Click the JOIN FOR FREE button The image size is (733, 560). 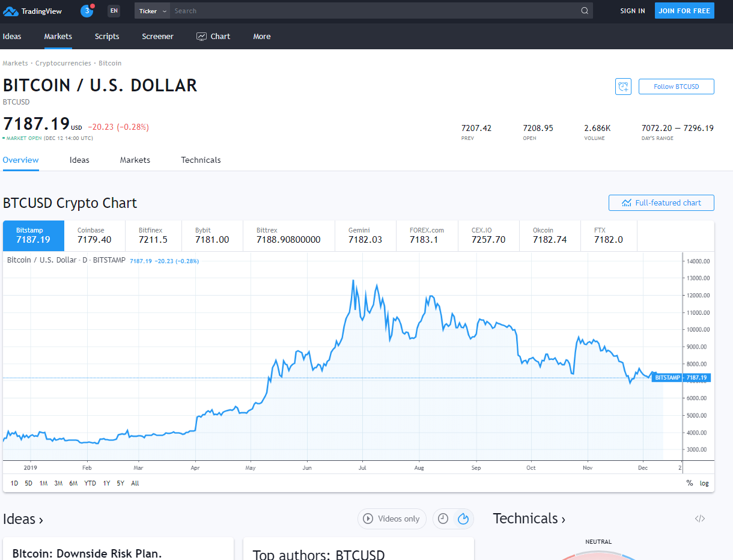(x=684, y=11)
